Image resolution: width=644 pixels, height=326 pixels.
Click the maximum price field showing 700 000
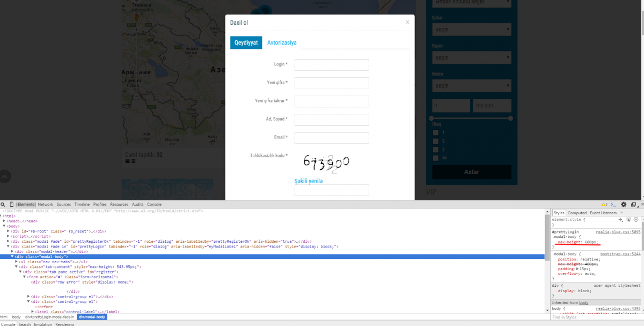click(492, 106)
